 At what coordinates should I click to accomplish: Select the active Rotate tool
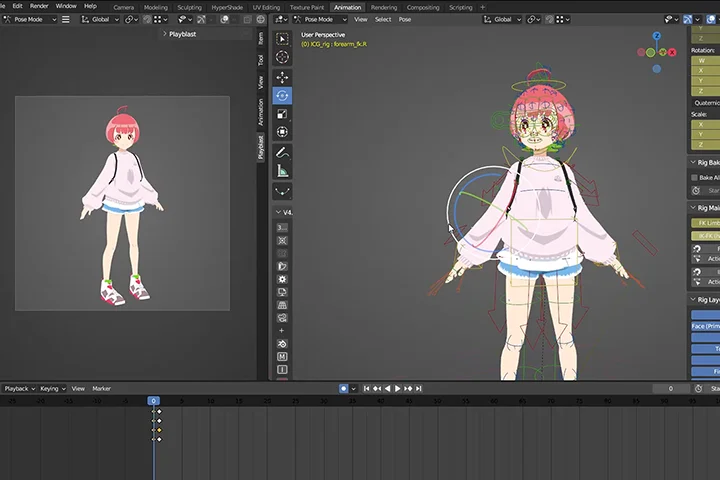pos(282,96)
